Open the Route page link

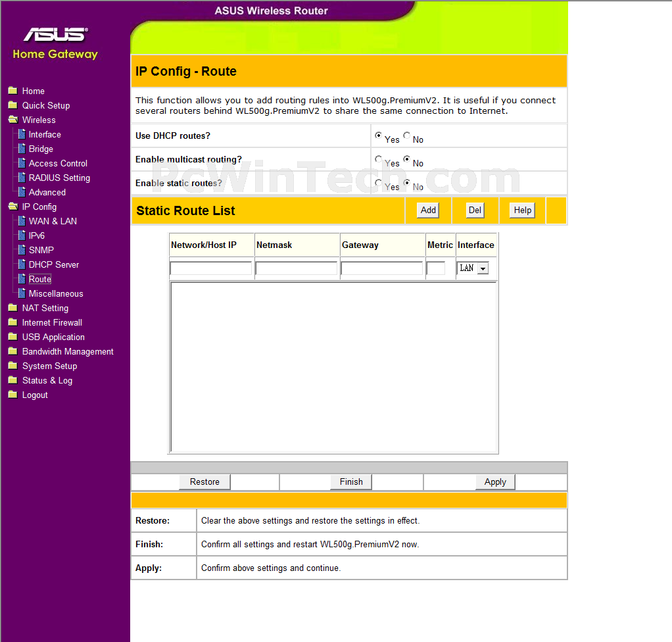tap(40, 279)
